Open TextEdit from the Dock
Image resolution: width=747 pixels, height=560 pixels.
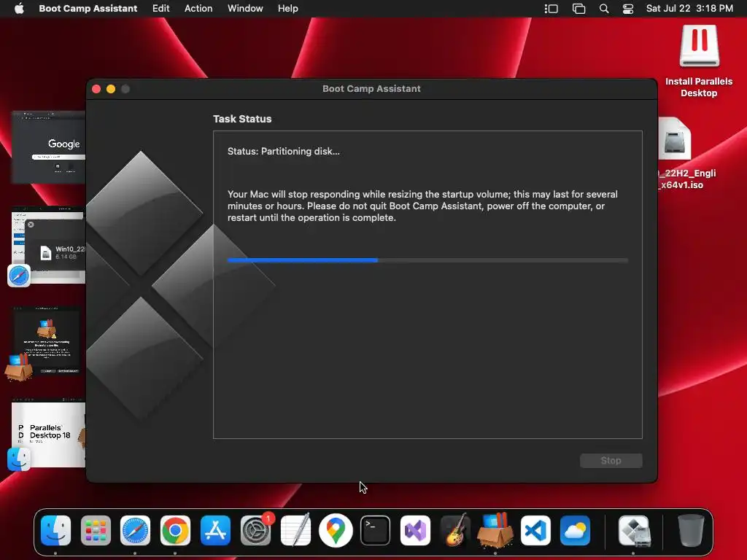coord(295,531)
